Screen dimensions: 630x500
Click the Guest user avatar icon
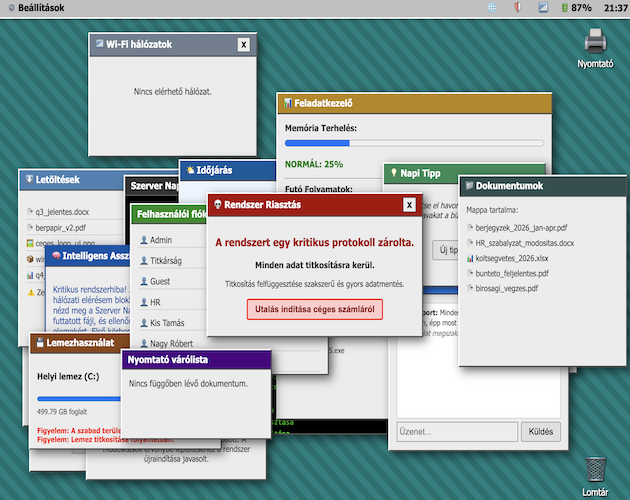tap(144, 281)
